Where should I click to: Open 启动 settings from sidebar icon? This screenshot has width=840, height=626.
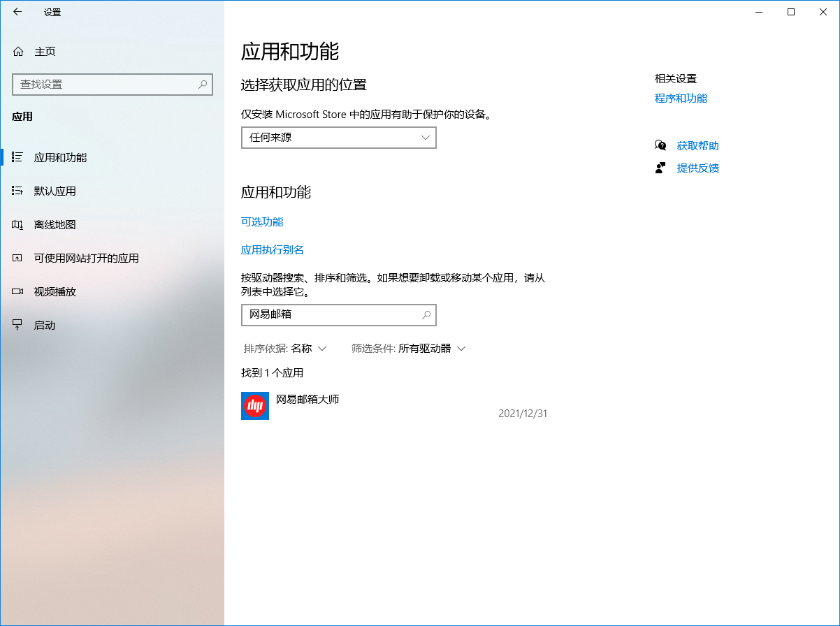click(x=17, y=324)
